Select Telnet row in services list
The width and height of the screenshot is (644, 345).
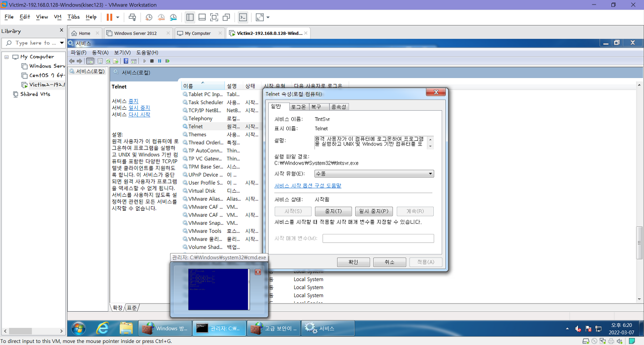pyautogui.click(x=221, y=127)
